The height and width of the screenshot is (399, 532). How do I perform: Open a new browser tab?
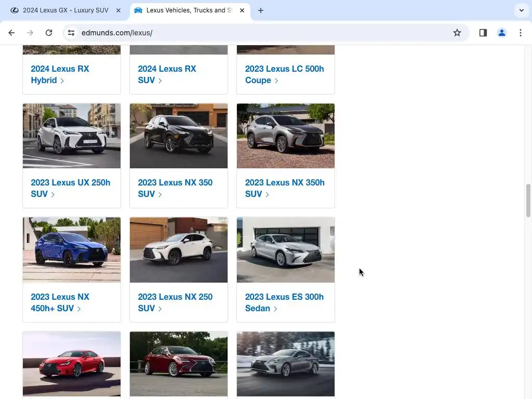click(x=261, y=10)
